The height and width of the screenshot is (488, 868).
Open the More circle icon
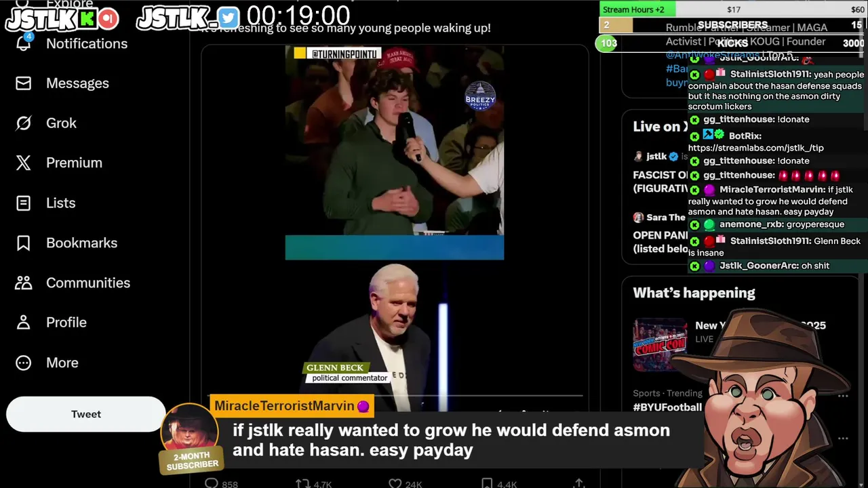coord(24,363)
